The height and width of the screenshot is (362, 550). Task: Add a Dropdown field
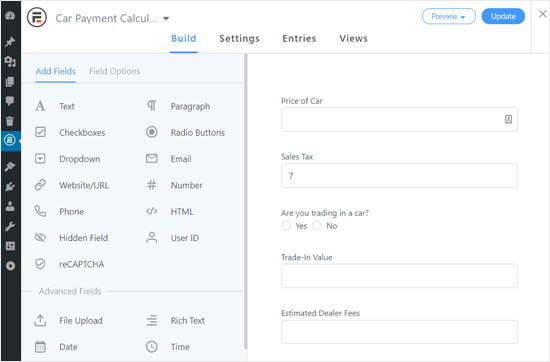pos(68,159)
